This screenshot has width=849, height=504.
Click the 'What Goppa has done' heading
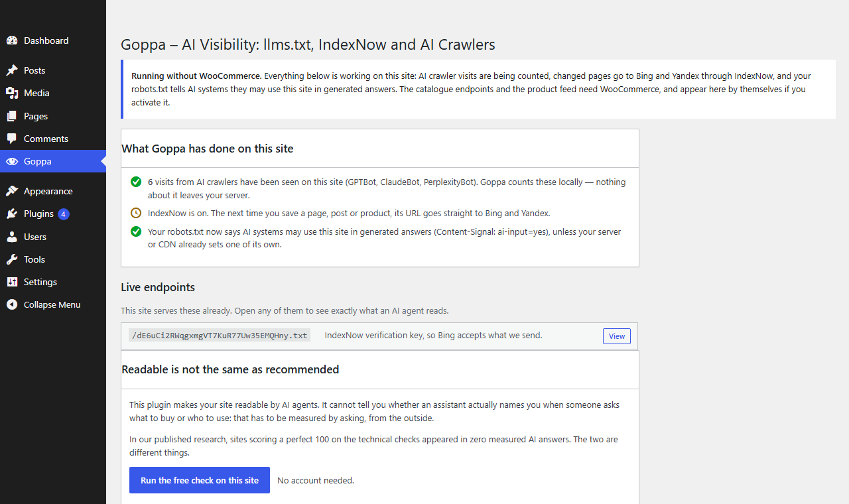coord(208,149)
